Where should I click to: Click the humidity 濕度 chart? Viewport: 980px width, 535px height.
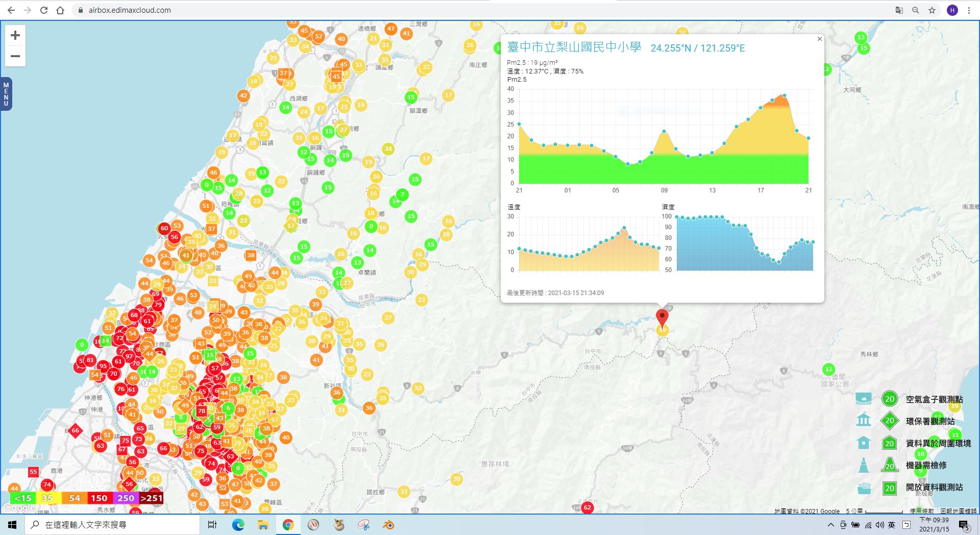[745, 244]
